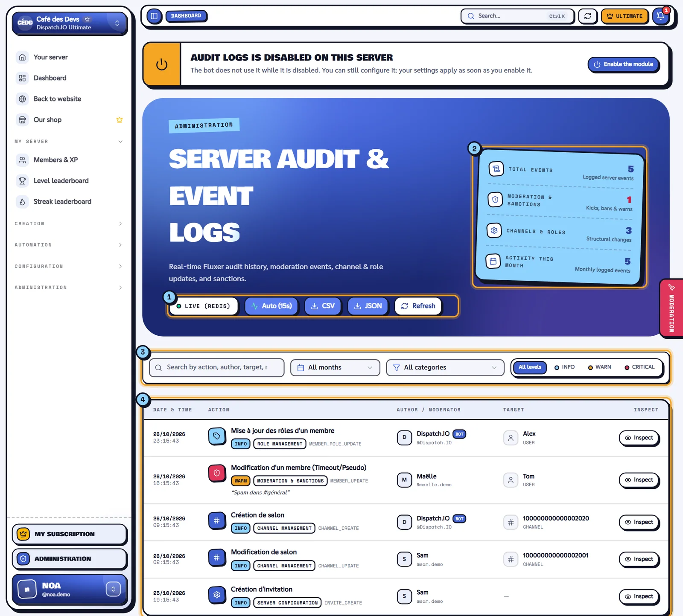Click the Level leaderboard trophy icon

coord(22,181)
